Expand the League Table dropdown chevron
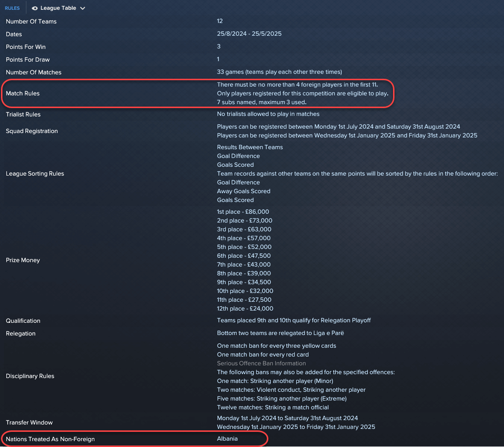The height and width of the screenshot is (447, 504). pos(83,8)
